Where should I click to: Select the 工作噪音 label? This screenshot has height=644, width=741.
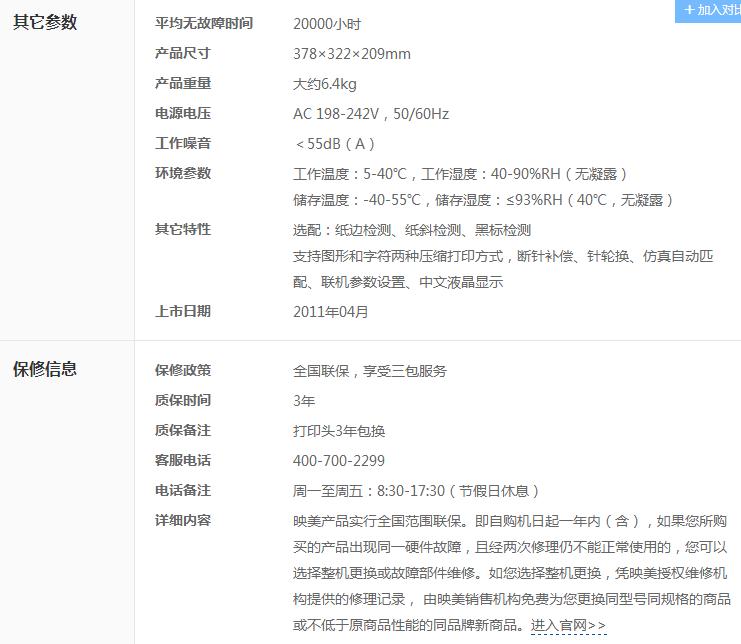[183, 143]
